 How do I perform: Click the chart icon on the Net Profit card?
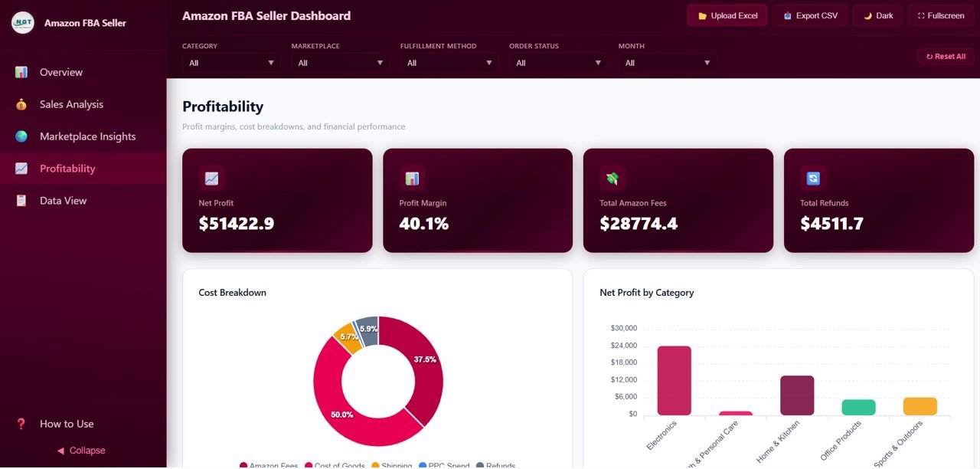pos(211,177)
